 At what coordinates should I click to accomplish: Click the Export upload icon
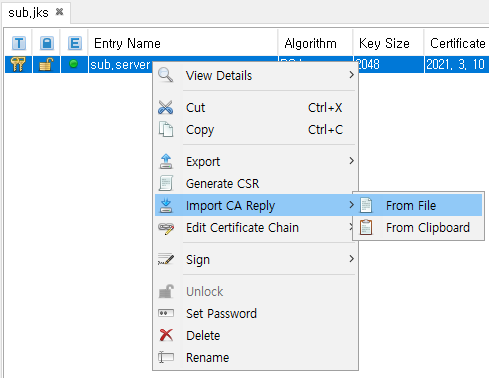pos(166,161)
